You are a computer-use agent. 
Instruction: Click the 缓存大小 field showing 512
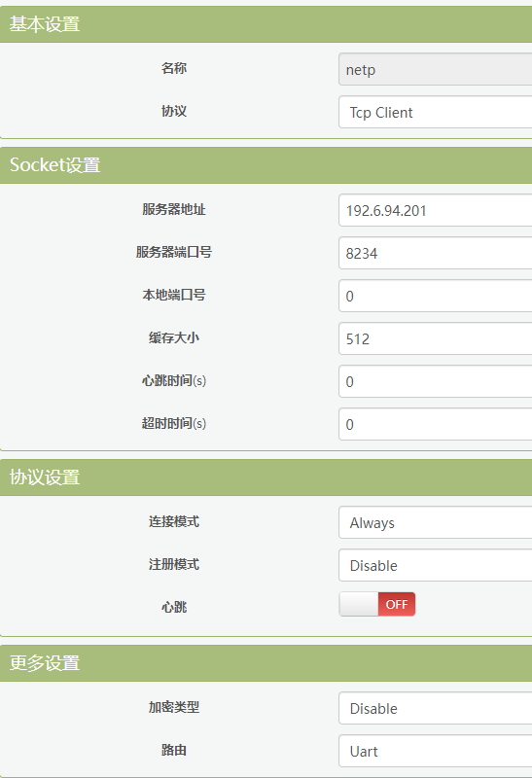tap(435, 338)
